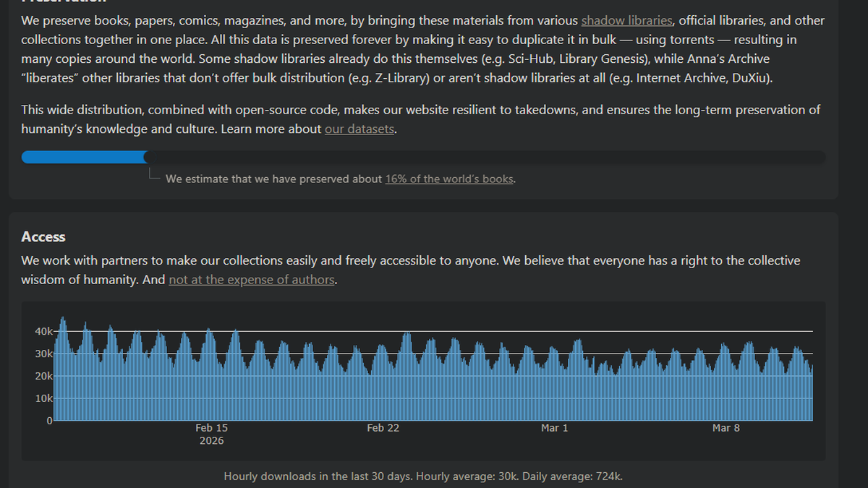Select the "Mar 1" date axis label
Viewport: 868px width, 488px height.
coord(554,428)
